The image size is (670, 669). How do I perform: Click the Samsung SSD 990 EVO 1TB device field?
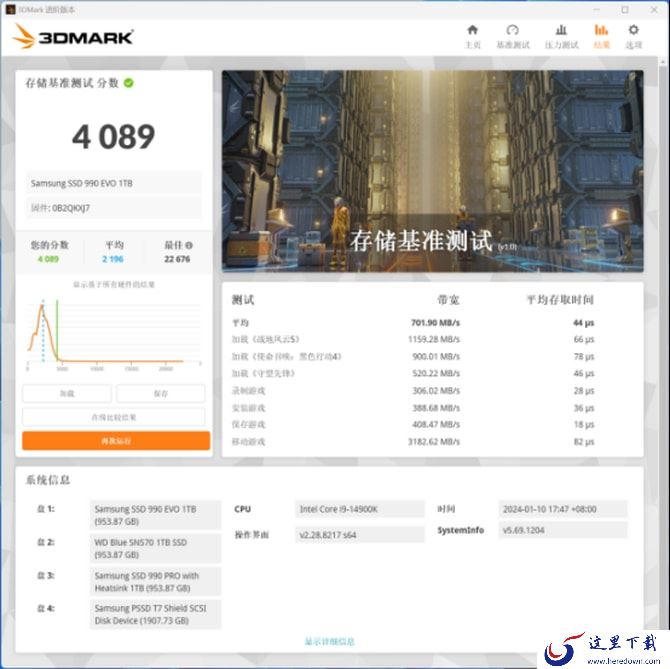tap(114, 183)
